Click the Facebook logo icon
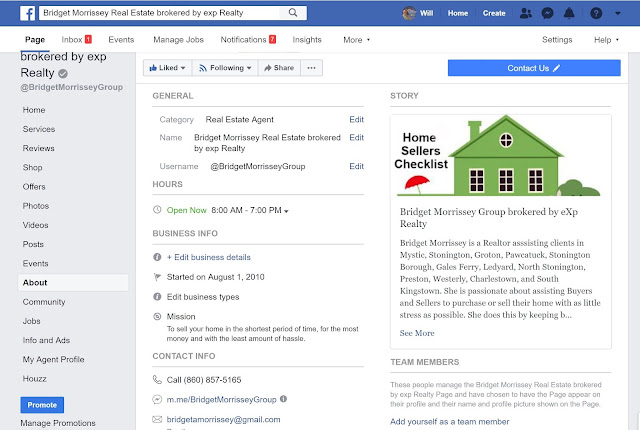 click(x=27, y=13)
